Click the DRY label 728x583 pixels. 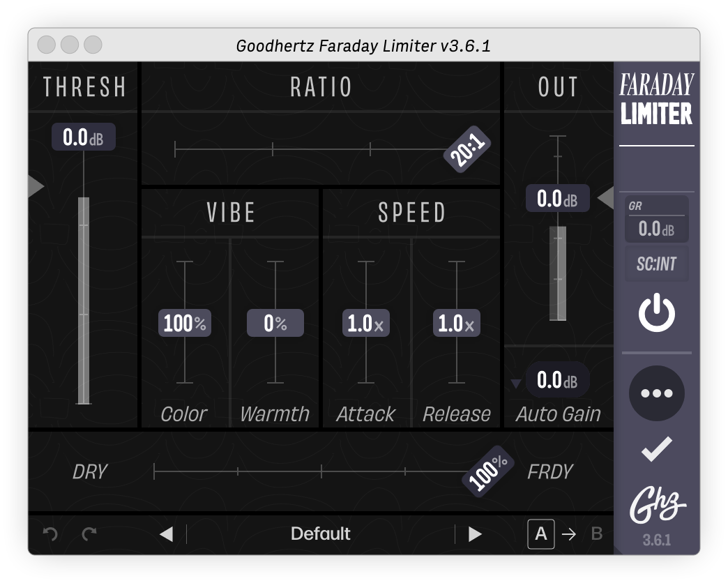pyautogui.click(x=90, y=471)
